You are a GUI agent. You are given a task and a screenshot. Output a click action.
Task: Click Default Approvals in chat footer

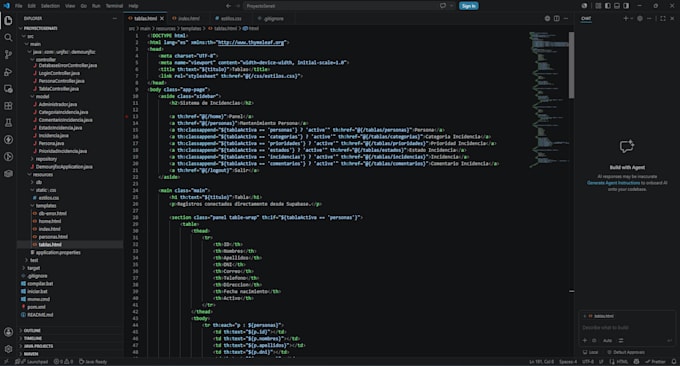click(x=626, y=352)
